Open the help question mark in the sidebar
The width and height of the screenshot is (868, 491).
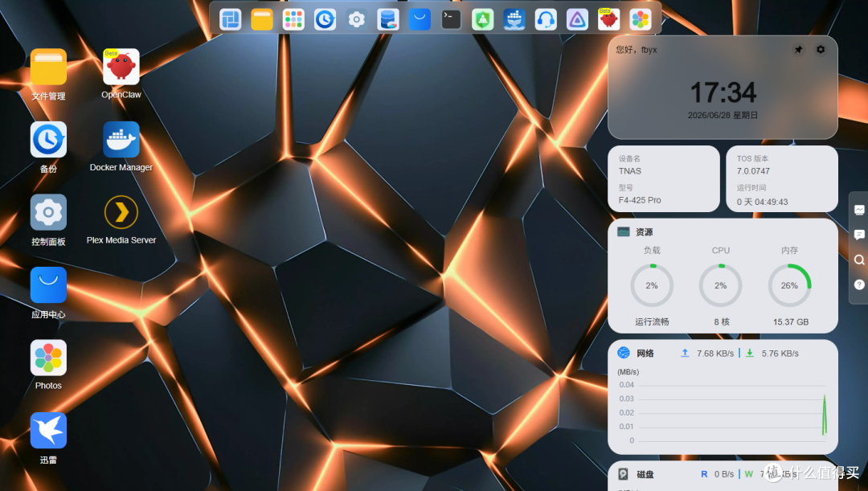859,284
